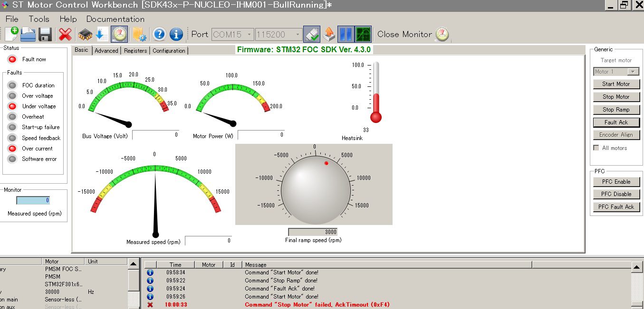Click the Over current red LED
This screenshot has height=309, width=644.
12,149
